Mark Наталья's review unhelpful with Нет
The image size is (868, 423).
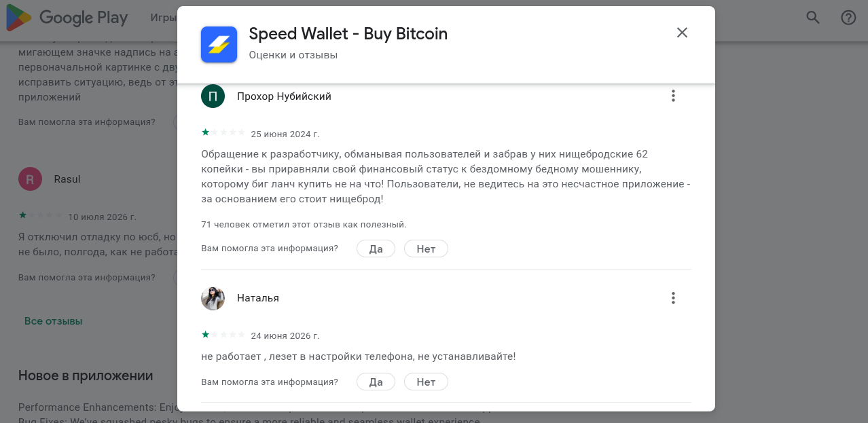426,382
